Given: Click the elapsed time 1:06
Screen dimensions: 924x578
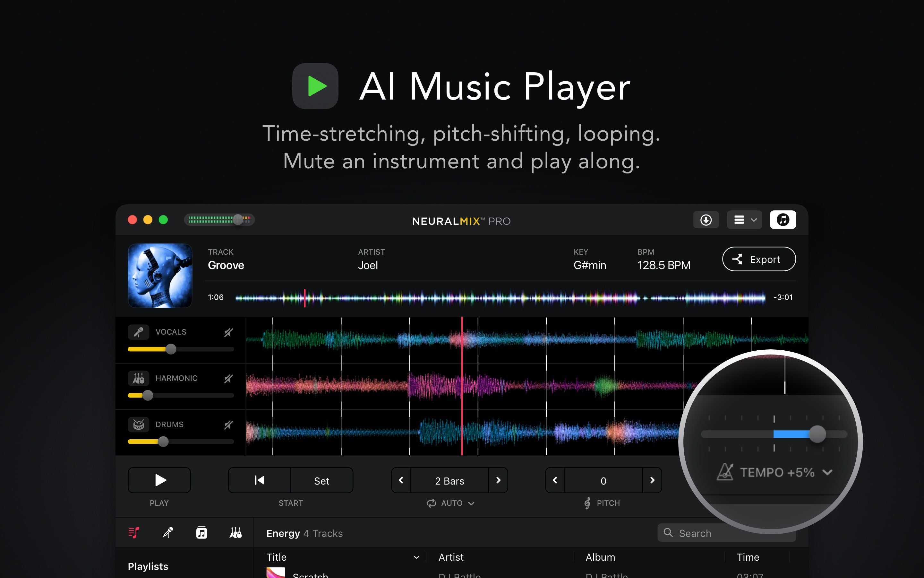Looking at the screenshot, I should coord(215,297).
